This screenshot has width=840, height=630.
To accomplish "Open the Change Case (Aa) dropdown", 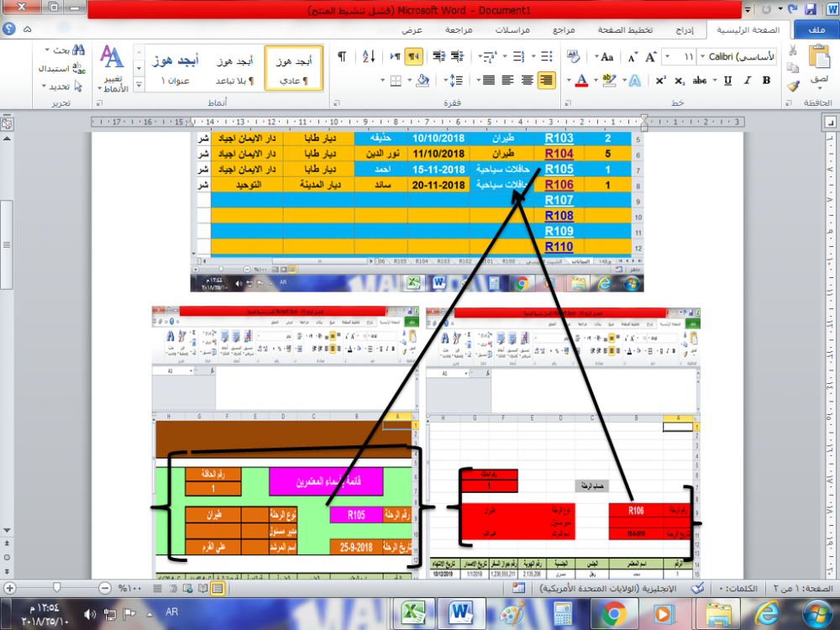I will [604, 57].
